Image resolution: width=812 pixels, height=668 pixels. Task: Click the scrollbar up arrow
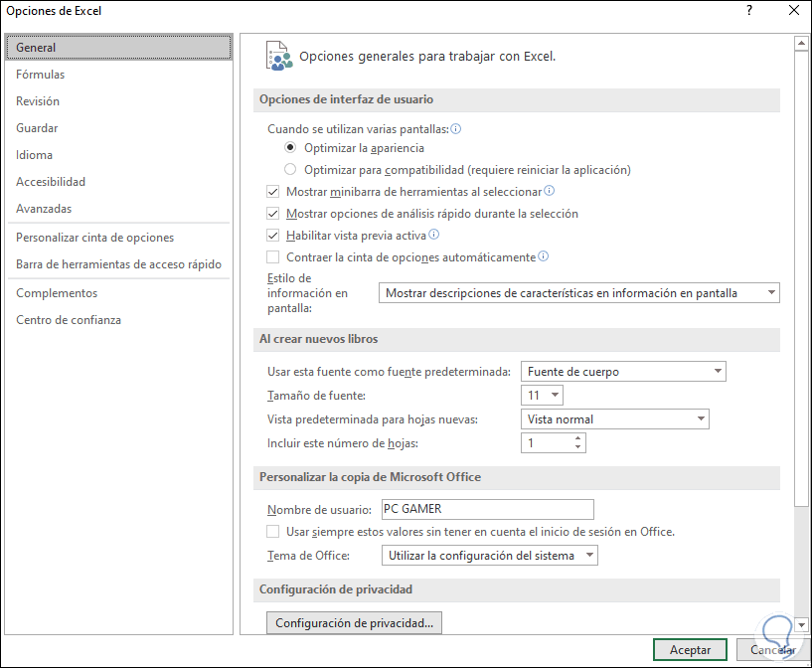801,44
